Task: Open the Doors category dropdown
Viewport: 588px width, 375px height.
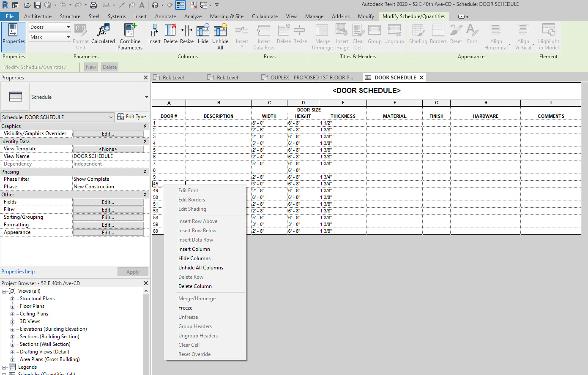Action: coord(68,27)
